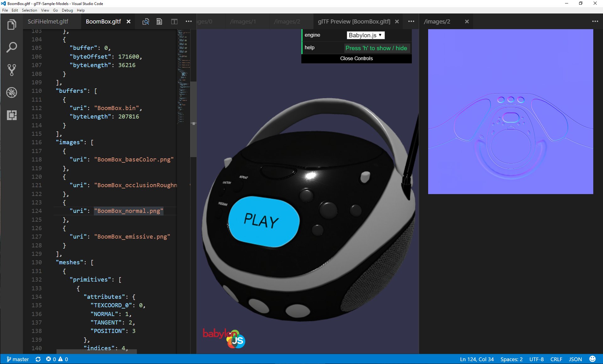Open the Search view in activity bar
Image resolution: width=603 pixels, height=364 pixels.
click(12, 47)
